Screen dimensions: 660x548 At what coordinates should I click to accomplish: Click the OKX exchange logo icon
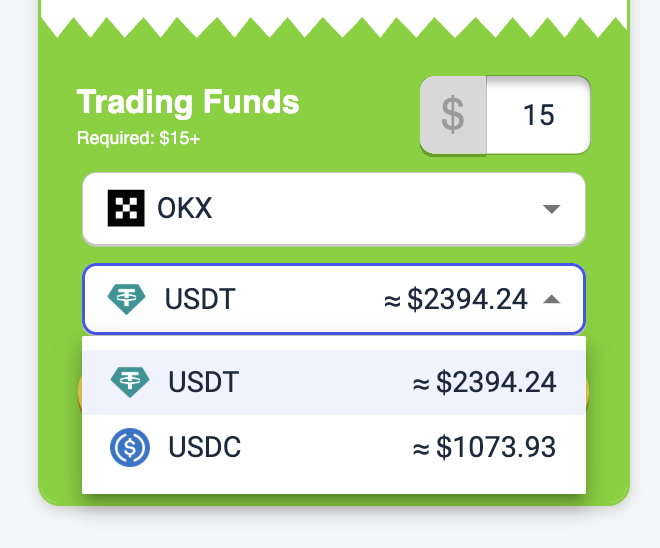coord(127,209)
